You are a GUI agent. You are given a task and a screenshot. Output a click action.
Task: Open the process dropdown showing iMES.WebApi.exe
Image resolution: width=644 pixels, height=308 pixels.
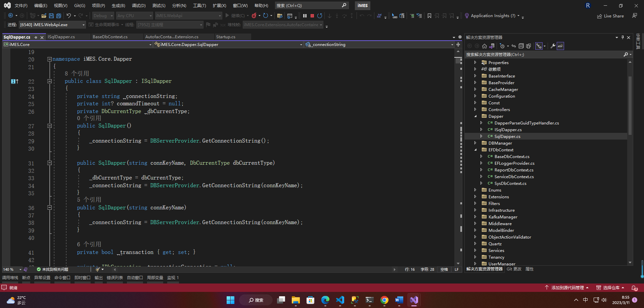pos(84,25)
